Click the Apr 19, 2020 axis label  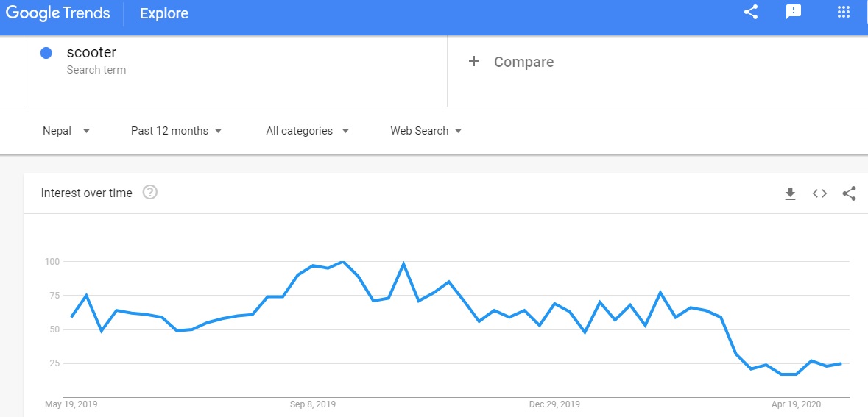click(x=796, y=404)
